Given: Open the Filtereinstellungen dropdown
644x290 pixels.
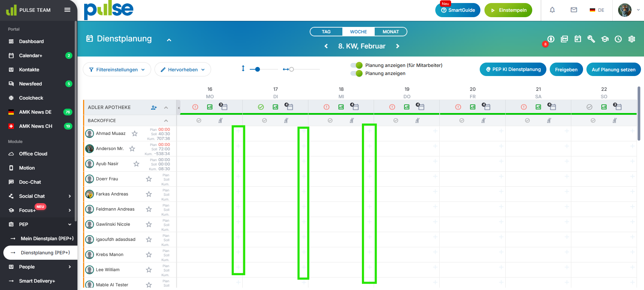Looking at the screenshot, I should [x=117, y=69].
